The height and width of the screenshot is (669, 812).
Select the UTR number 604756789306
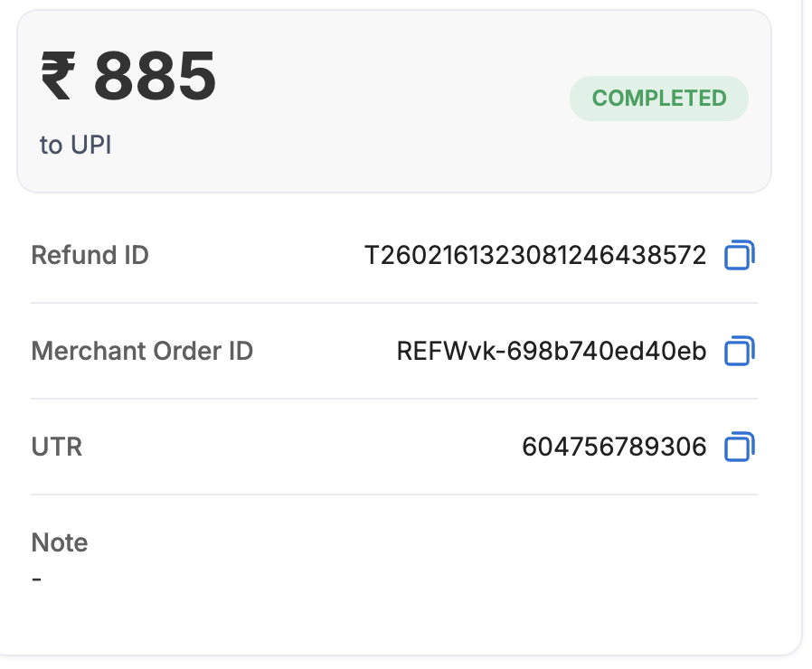point(614,447)
